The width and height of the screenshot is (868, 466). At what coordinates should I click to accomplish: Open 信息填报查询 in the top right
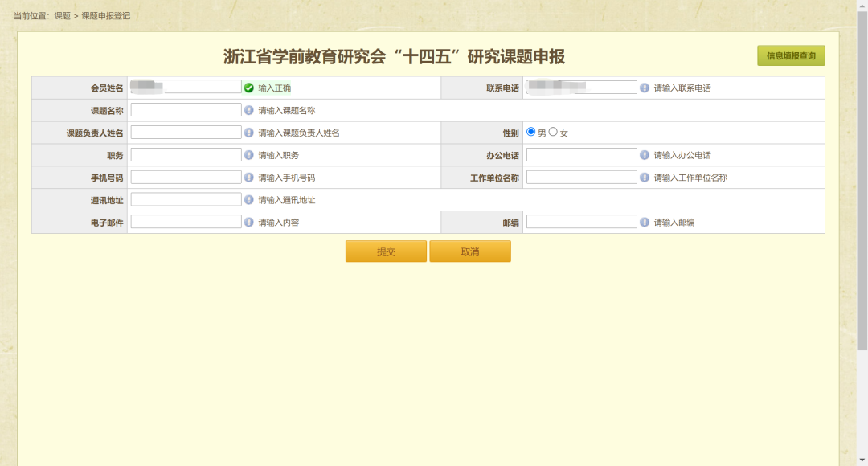(x=792, y=56)
